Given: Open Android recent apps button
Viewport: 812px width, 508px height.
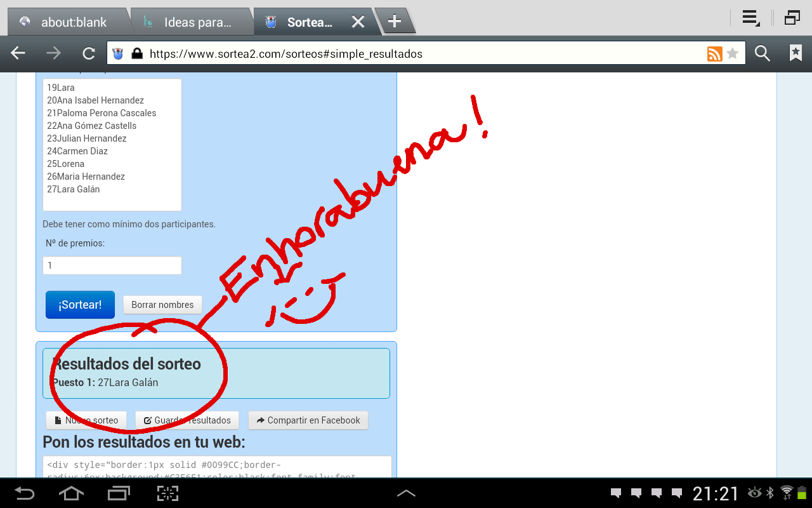Looking at the screenshot, I should point(119,493).
